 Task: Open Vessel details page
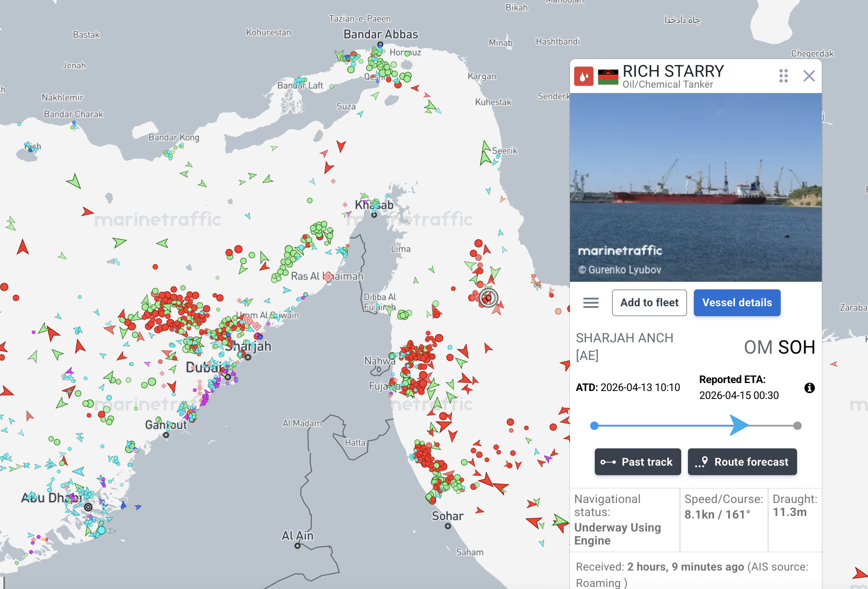point(737,303)
